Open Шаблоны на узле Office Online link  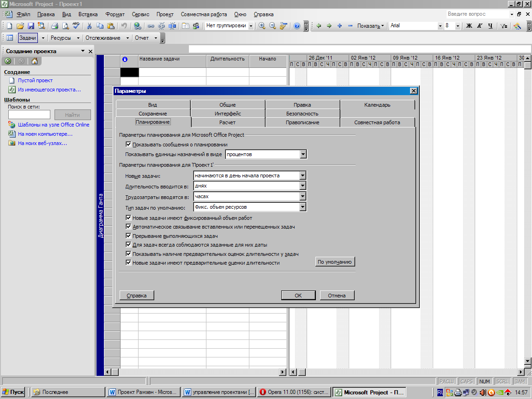click(x=54, y=125)
